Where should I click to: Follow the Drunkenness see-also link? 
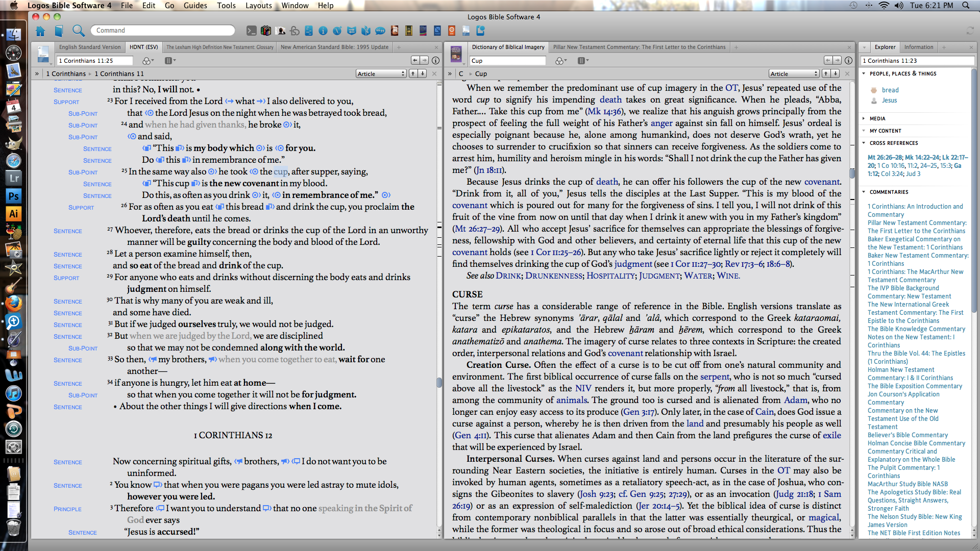554,275
